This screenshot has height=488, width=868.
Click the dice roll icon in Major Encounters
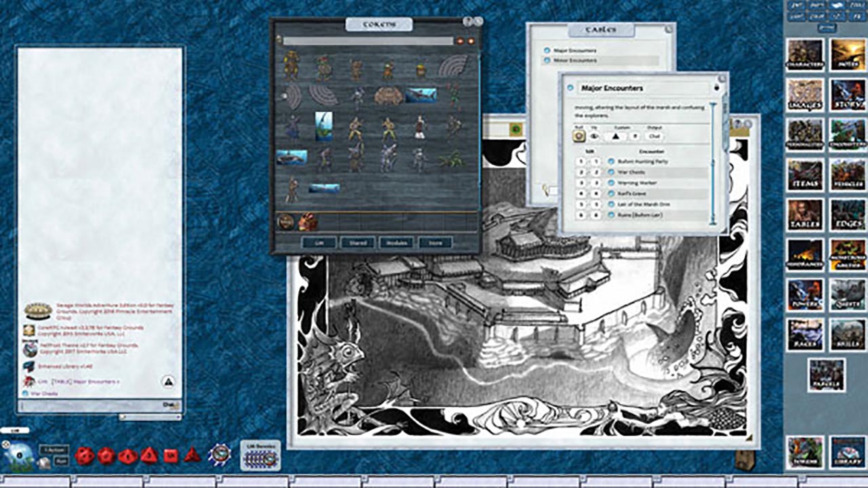[x=579, y=136]
